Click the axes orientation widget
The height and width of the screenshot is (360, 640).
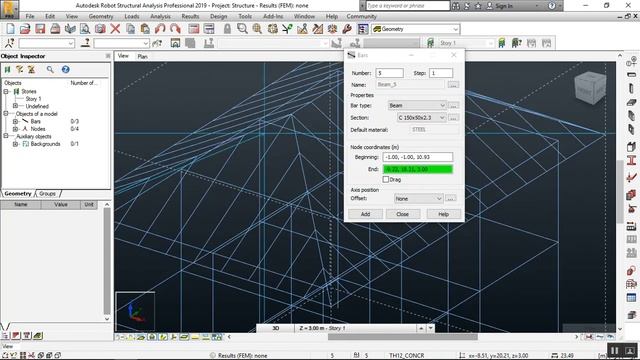[135, 311]
